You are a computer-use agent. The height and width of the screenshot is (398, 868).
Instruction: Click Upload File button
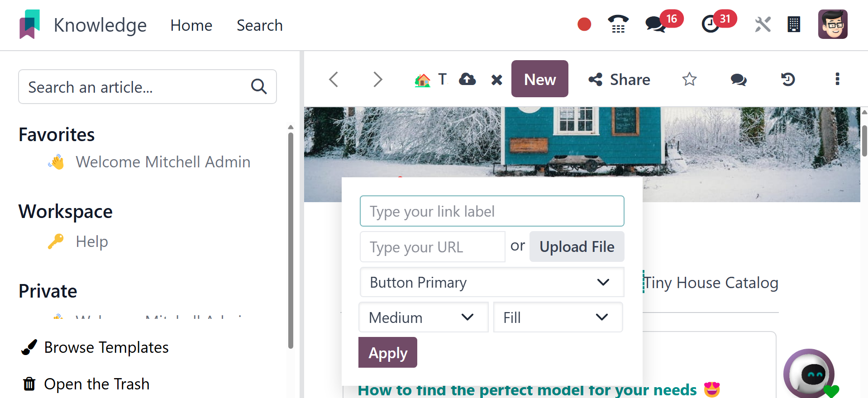pyautogui.click(x=577, y=246)
